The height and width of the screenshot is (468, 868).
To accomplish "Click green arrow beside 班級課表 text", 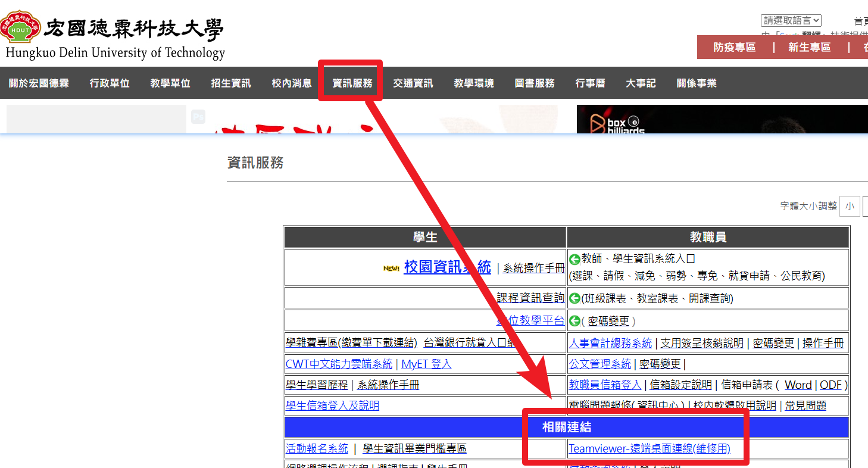I will coord(574,299).
